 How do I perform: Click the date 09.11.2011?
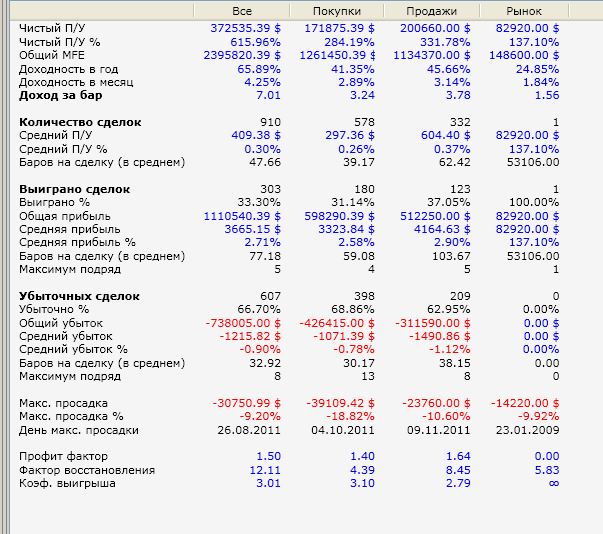click(439, 430)
